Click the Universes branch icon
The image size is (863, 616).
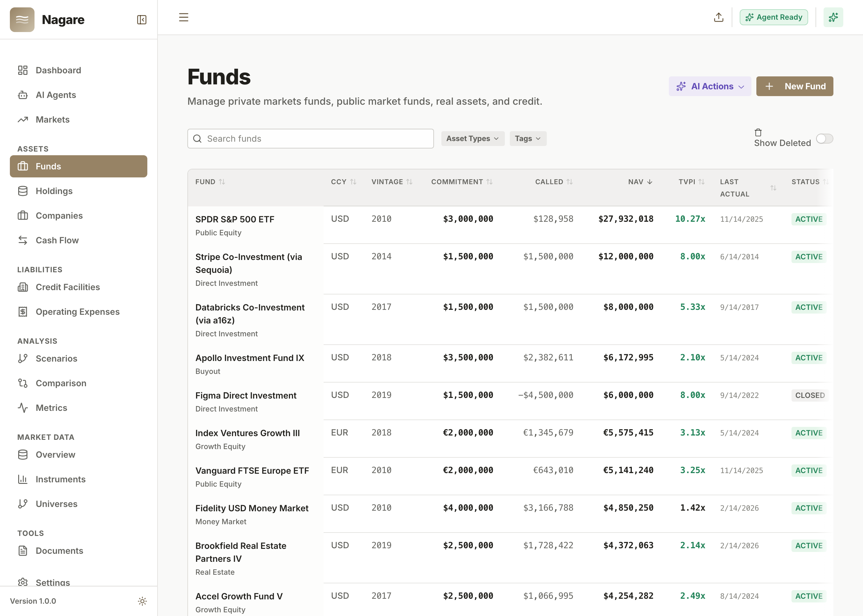click(23, 504)
